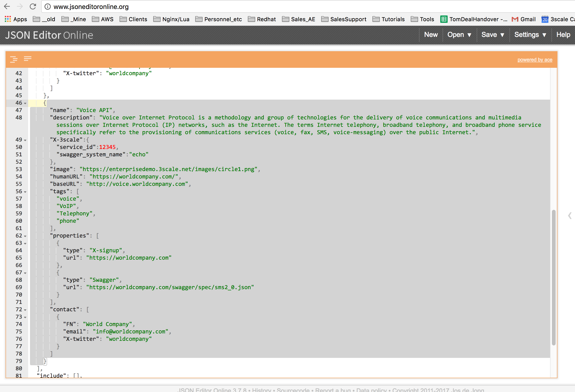Follow the powered by ace link
The image size is (575, 392).
(534, 59)
